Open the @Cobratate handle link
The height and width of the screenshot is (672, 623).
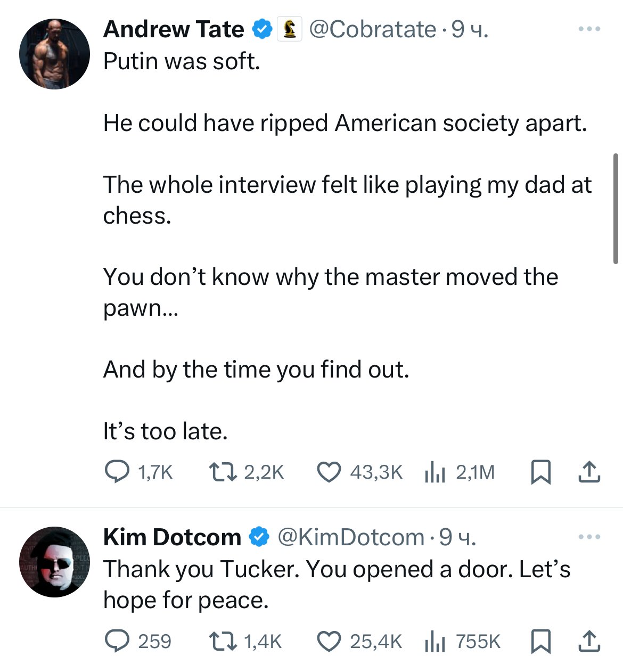click(x=372, y=29)
